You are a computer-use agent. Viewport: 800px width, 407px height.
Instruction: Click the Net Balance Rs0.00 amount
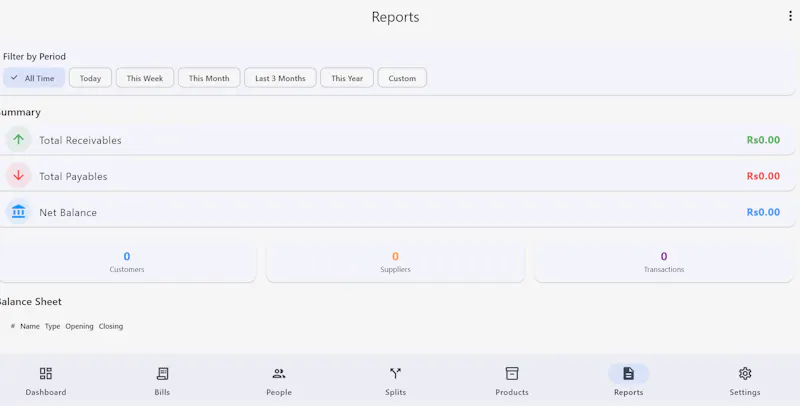763,212
